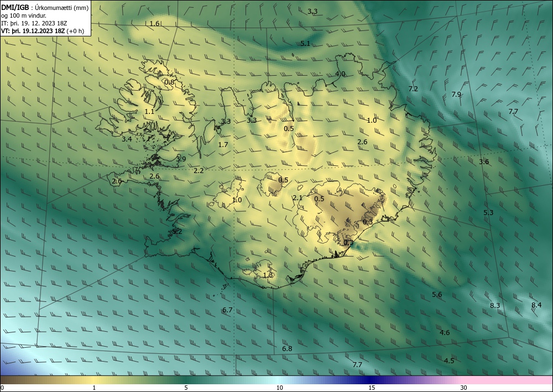
Task: Select the 1.3 value on the map
Action: pyautogui.click(x=268, y=275)
